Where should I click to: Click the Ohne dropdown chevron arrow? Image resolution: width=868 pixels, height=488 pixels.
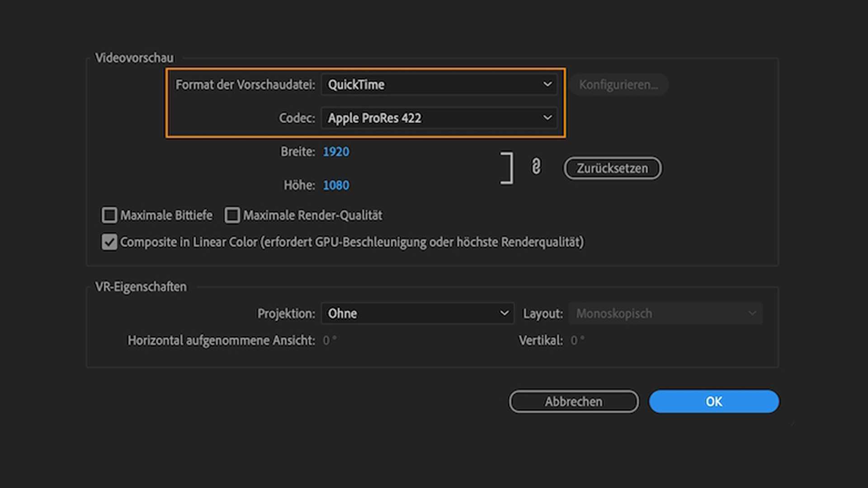click(x=504, y=314)
